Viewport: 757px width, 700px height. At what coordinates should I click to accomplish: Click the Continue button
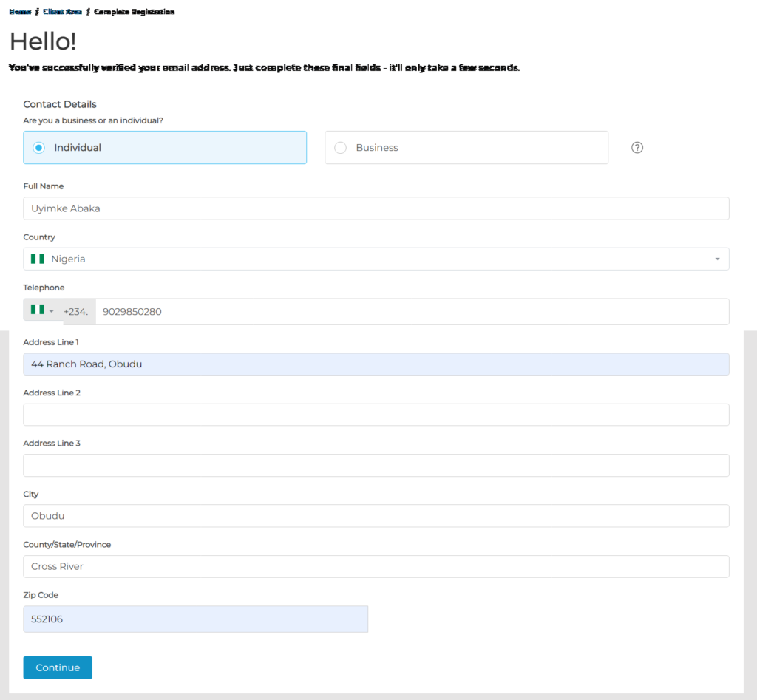[58, 667]
